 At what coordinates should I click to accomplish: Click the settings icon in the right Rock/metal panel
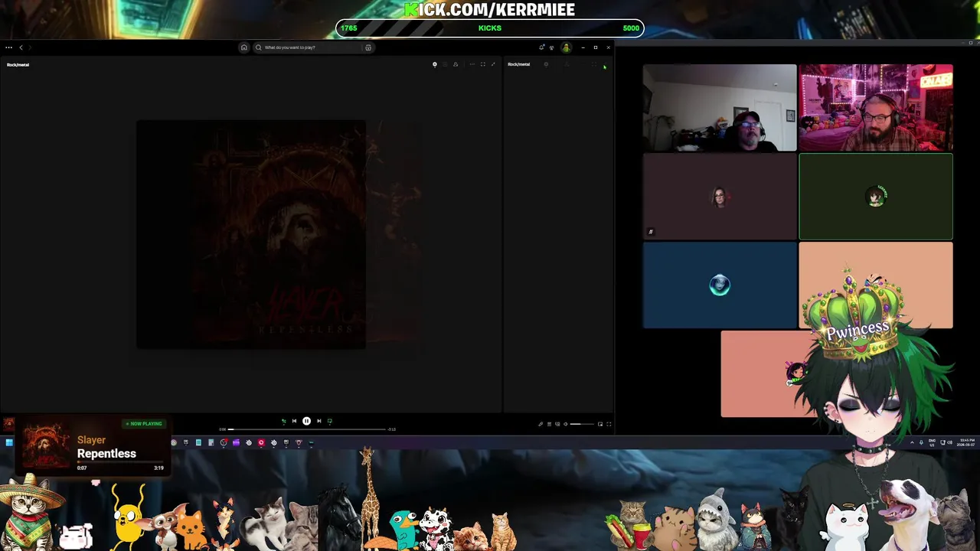pos(546,64)
